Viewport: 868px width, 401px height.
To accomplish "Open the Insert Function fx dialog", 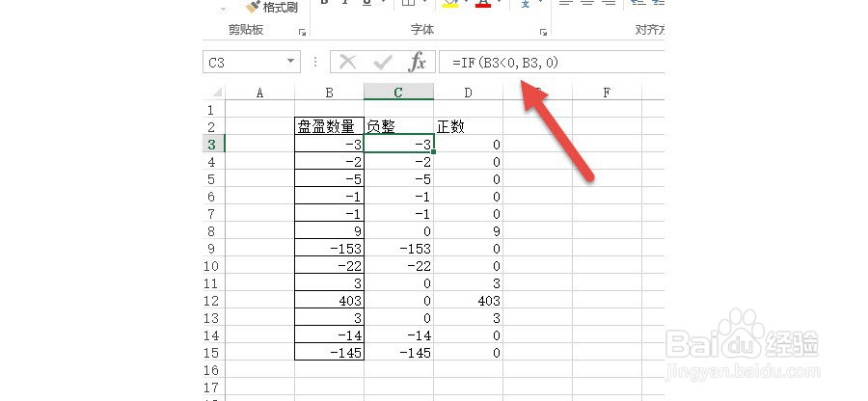I will 417,63.
